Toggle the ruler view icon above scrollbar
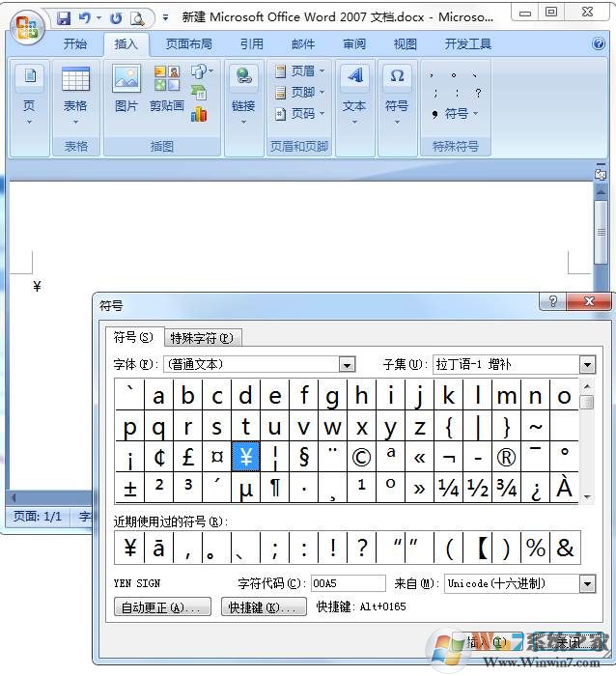 click(x=601, y=173)
